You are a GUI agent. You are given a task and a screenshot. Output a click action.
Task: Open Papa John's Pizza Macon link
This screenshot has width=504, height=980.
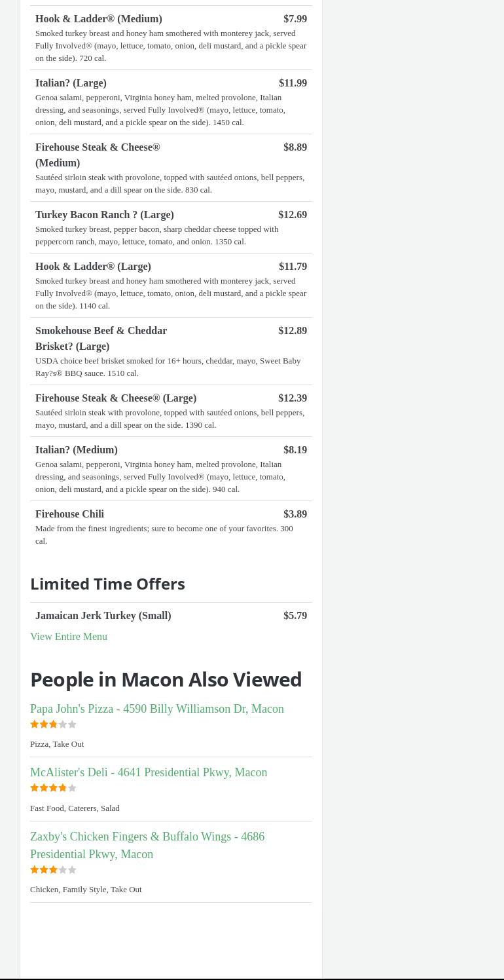tap(157, 709)
